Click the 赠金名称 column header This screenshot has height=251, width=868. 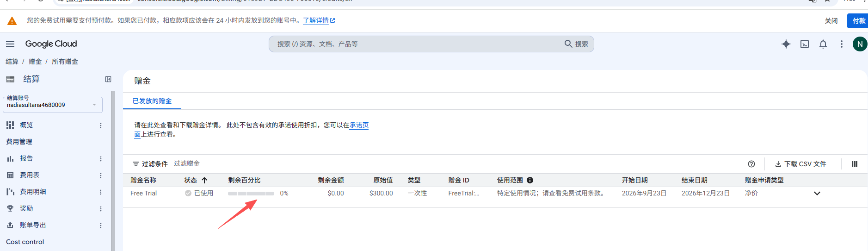coord(143,180)
